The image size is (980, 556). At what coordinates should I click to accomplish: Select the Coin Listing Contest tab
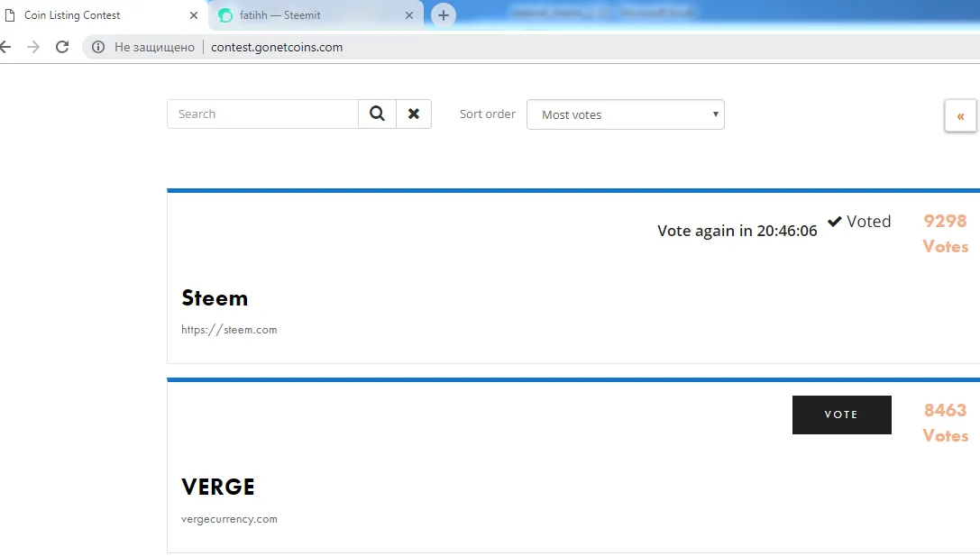pos(103,15)
